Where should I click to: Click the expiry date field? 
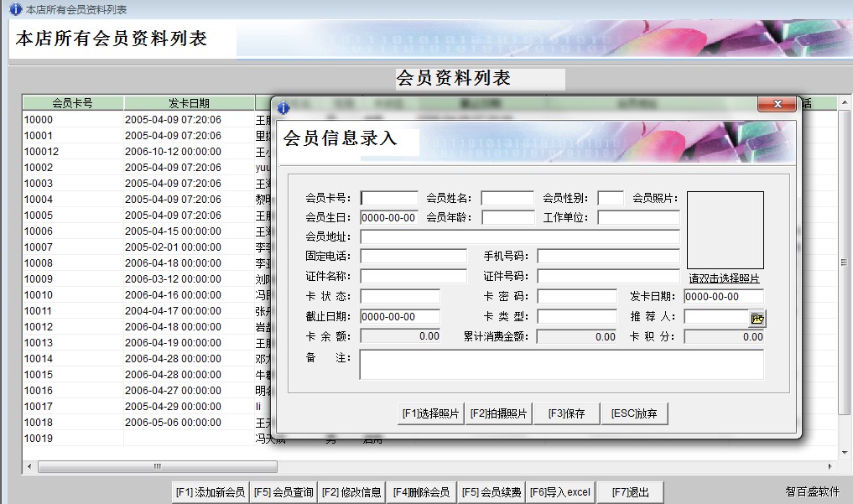pyautogui.click(x=400, y=316)
